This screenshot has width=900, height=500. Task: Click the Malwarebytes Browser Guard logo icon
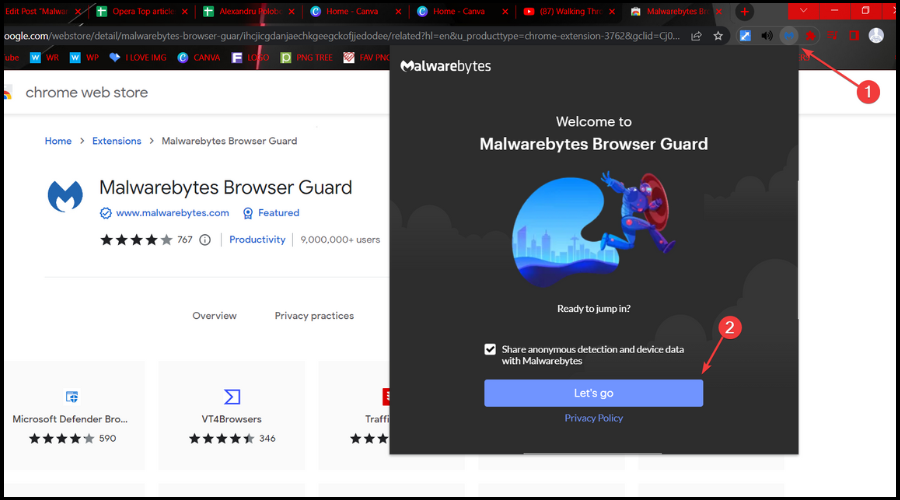click(65, 196)
